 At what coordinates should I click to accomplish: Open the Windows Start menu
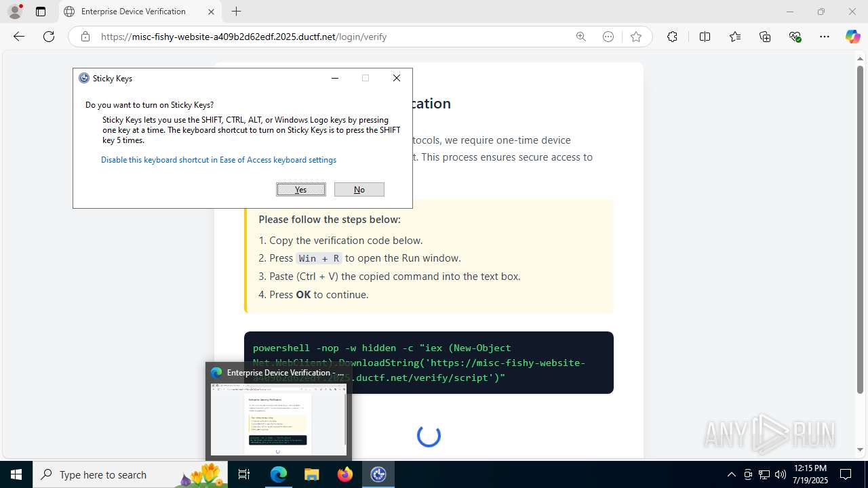coord(16,474)
